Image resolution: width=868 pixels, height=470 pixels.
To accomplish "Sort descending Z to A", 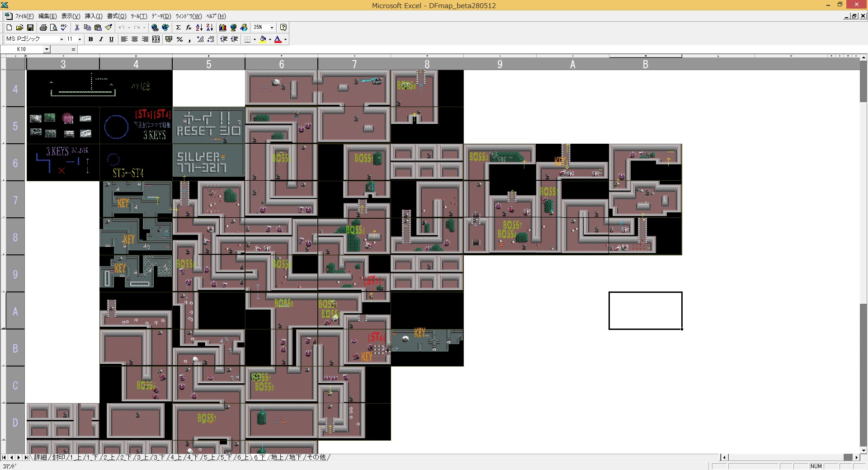I will point(210,28).
